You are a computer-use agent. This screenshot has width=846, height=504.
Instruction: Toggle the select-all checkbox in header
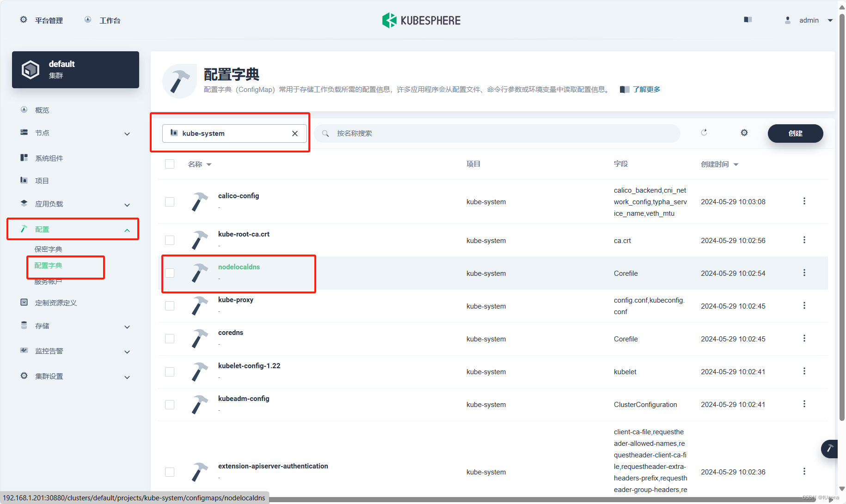point(170,164)
